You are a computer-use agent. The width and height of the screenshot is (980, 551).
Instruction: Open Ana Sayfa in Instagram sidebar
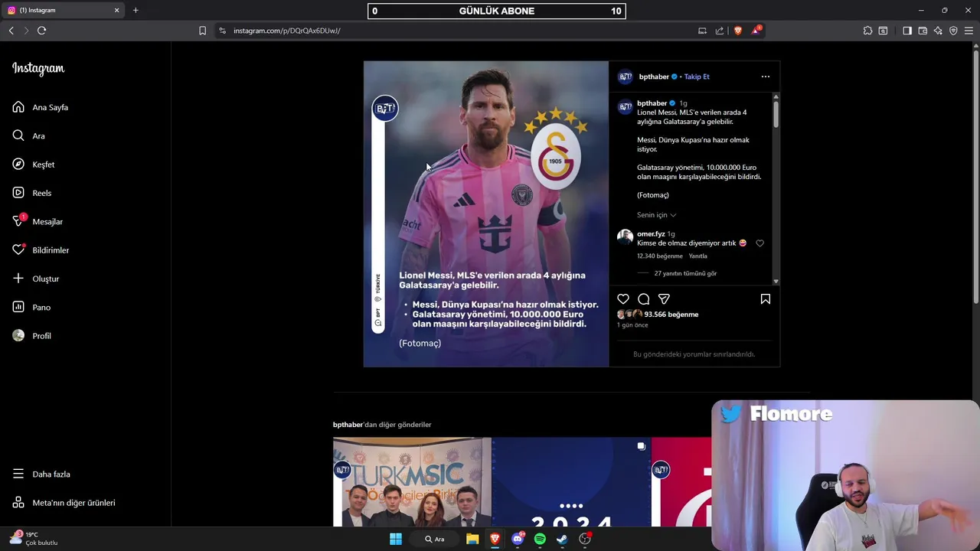tap(41, 107)
